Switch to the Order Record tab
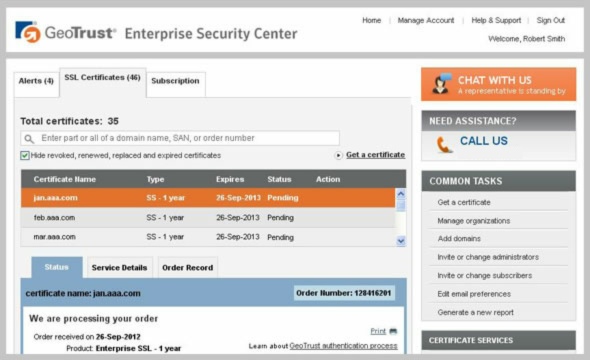 (x=187, y=267)
